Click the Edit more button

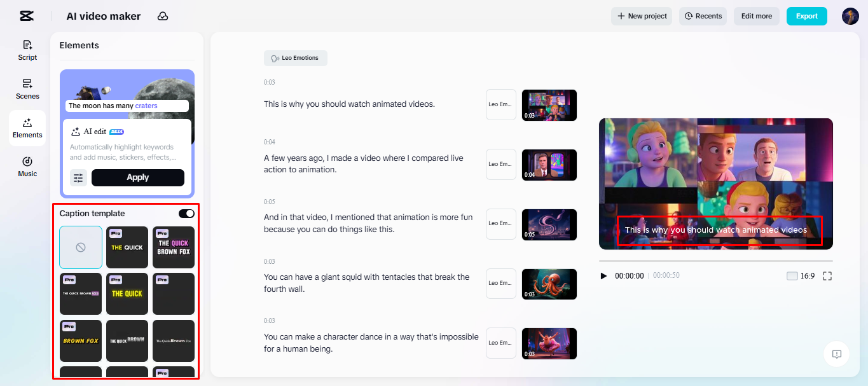coord(757,16)
